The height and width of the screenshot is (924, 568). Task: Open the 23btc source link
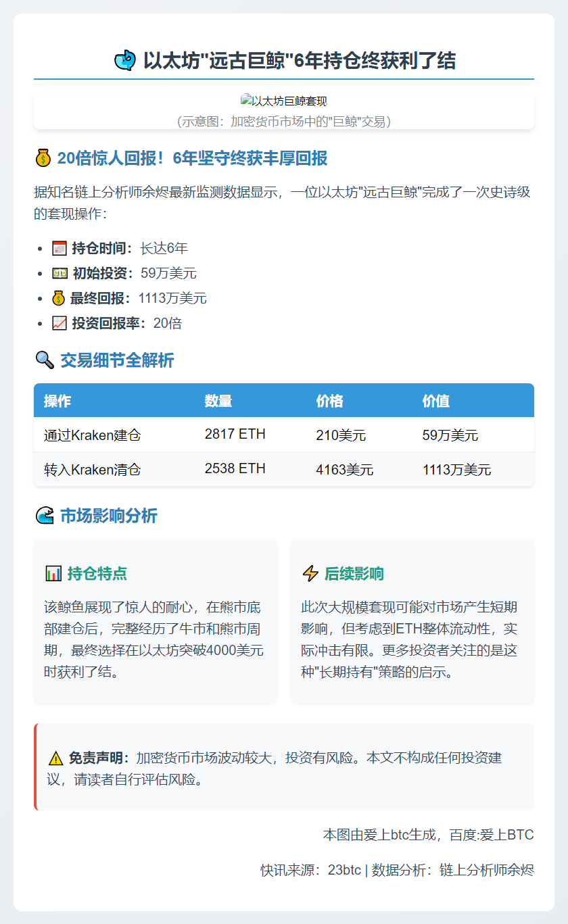345,871
